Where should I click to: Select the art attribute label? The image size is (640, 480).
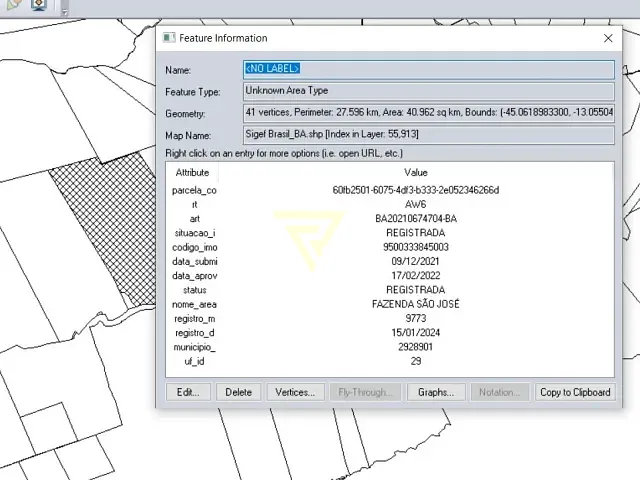pyautogui.click(x=195, y=219)
